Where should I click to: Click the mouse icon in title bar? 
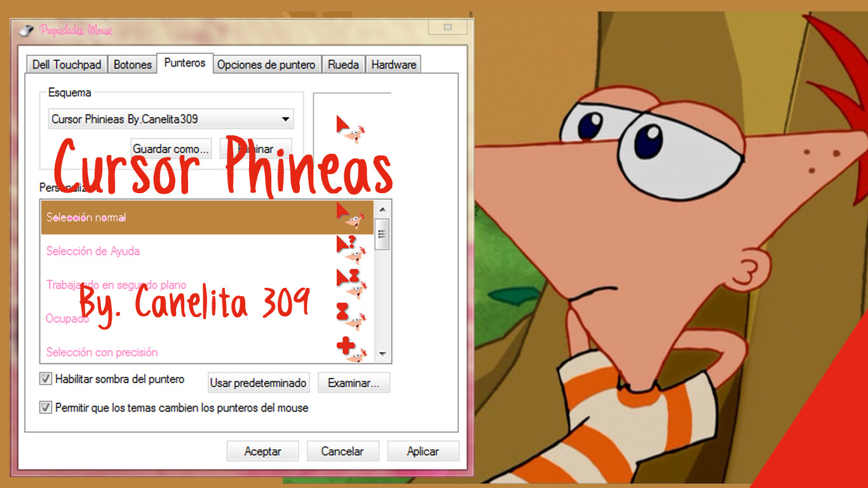click(x=25, y=29)
